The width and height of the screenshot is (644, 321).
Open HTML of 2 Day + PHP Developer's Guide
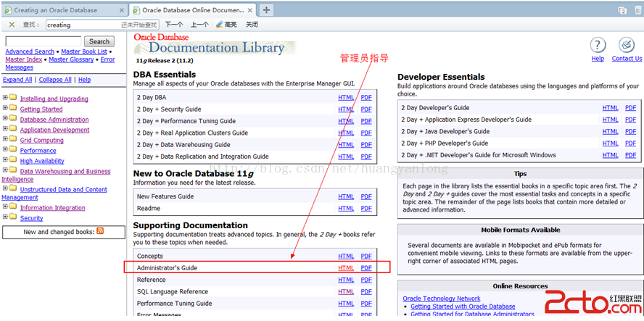(611, 143)
